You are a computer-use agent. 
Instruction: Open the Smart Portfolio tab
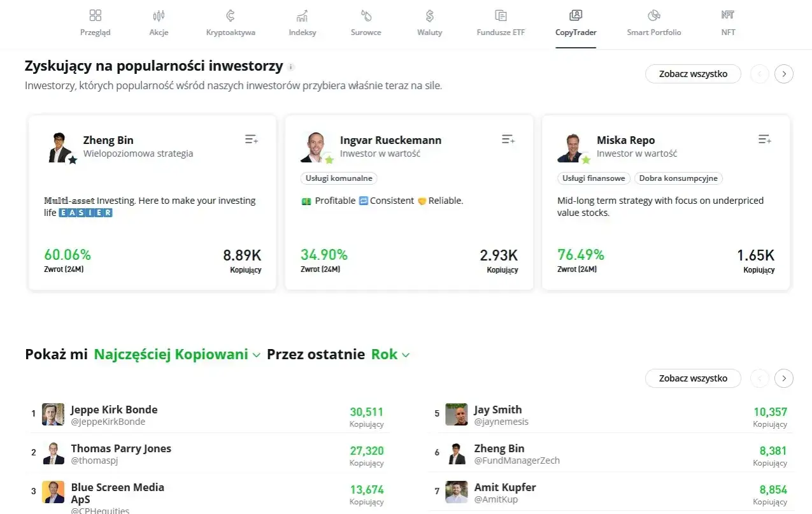coord(653,24)
